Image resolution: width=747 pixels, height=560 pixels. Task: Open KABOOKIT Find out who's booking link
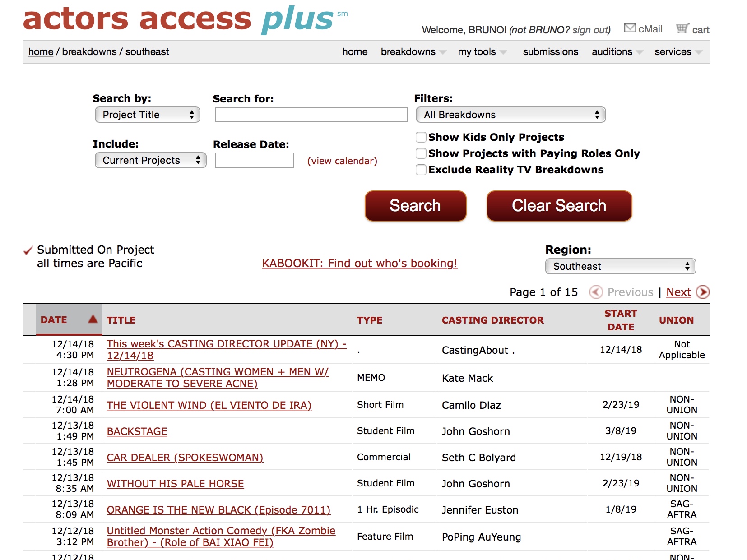point(360,263)
